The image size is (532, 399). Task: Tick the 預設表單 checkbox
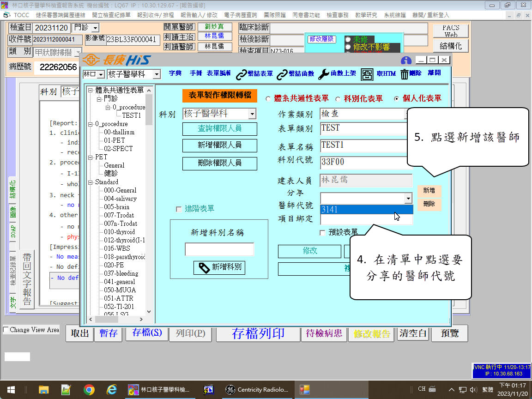pyautogui.click(x=322, y=233)
